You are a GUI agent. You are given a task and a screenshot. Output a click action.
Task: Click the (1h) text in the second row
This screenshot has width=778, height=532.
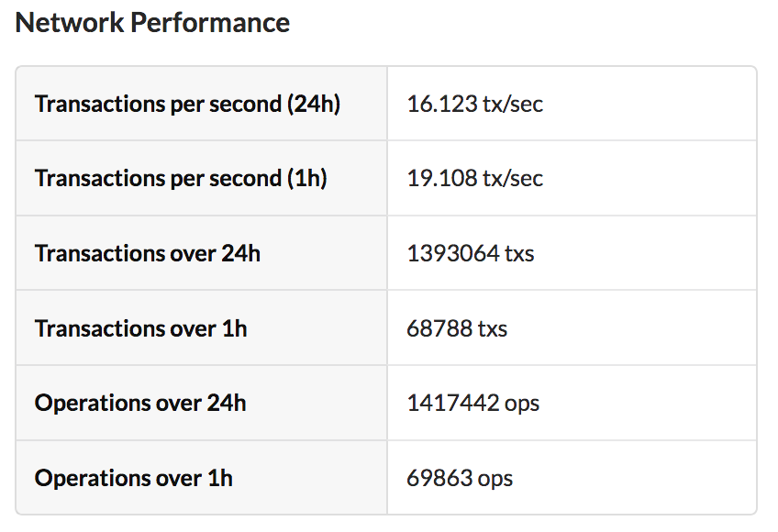pyautogui.click(x=307, y=178)
